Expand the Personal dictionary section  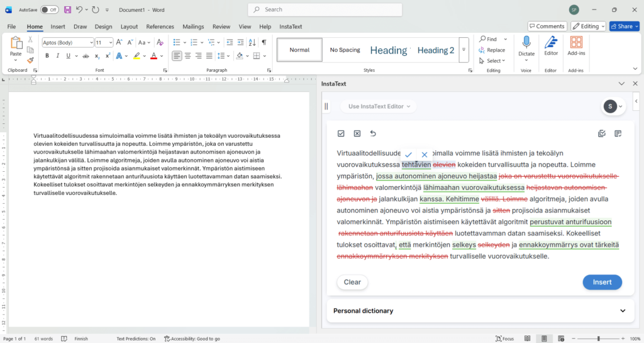(x=623, y=311)
